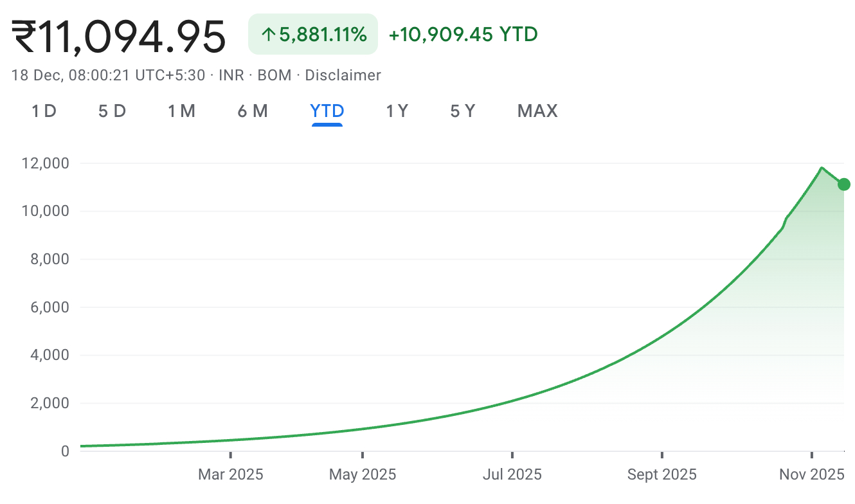The width and height of the screenshot is (855, 504).
Task: Show the 1M chart range
Action: 181,111
